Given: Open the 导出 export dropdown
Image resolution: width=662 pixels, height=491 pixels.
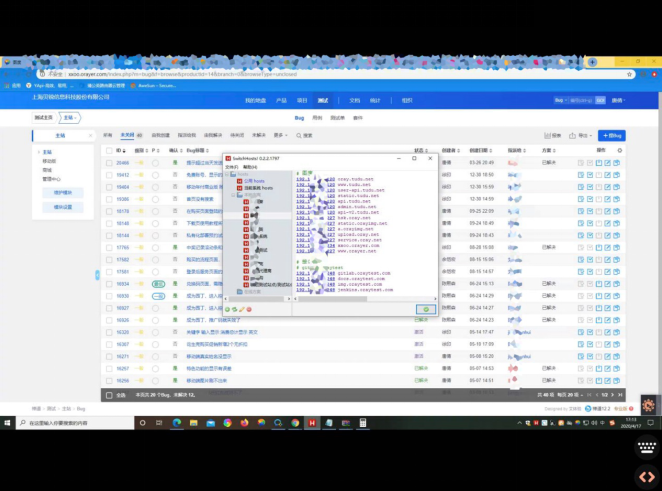Looking at the screenshot, I should click(x=581, y=136).
